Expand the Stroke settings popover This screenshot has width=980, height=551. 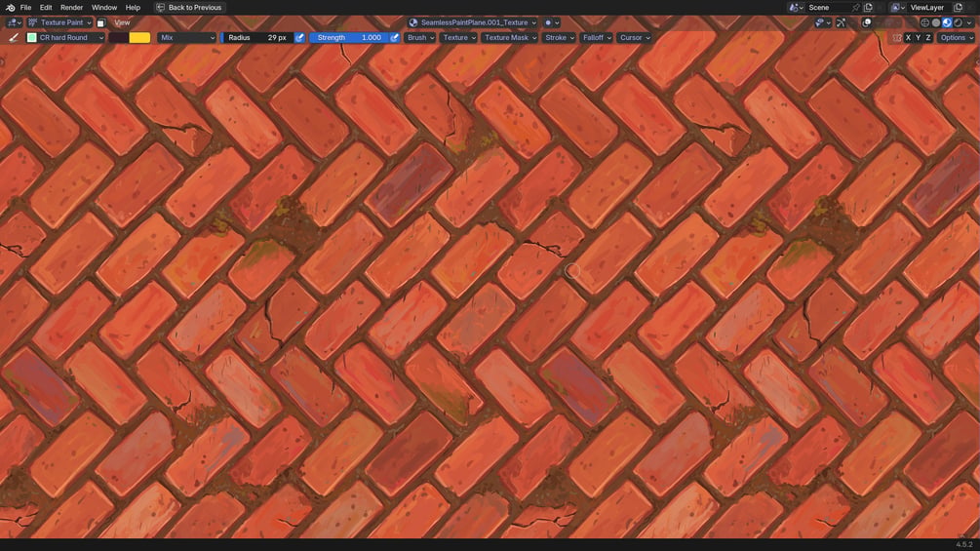click(560, 37)
